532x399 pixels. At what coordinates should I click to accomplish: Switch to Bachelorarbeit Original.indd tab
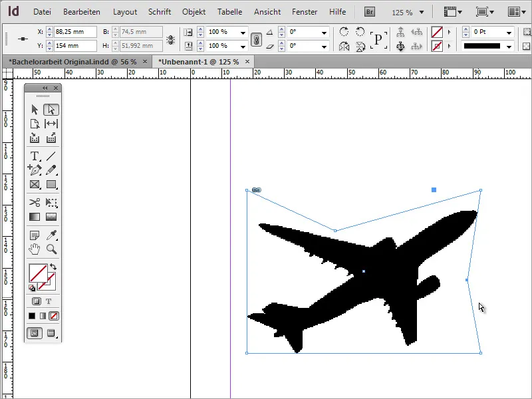(72, 62)
